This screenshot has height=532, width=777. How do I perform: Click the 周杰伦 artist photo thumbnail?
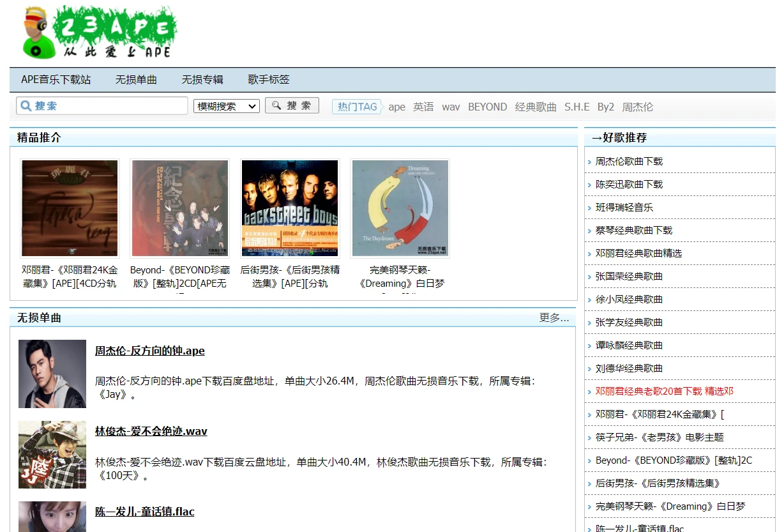[x=52, y=374]
